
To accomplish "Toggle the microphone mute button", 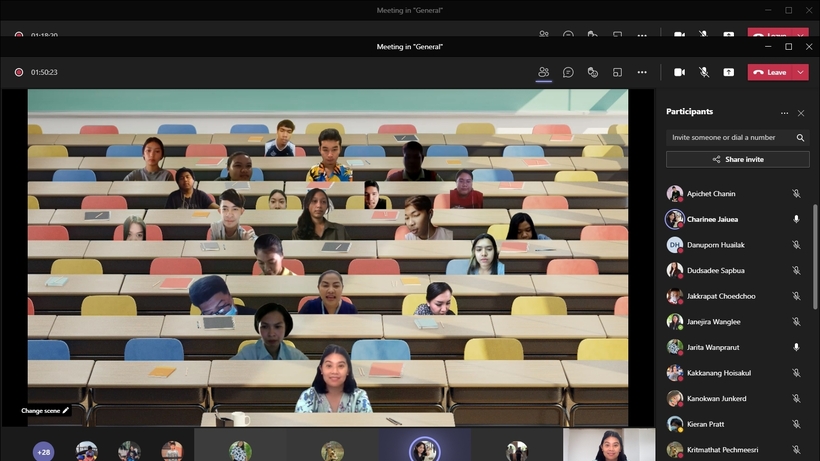I will click(x=704, y=72).
